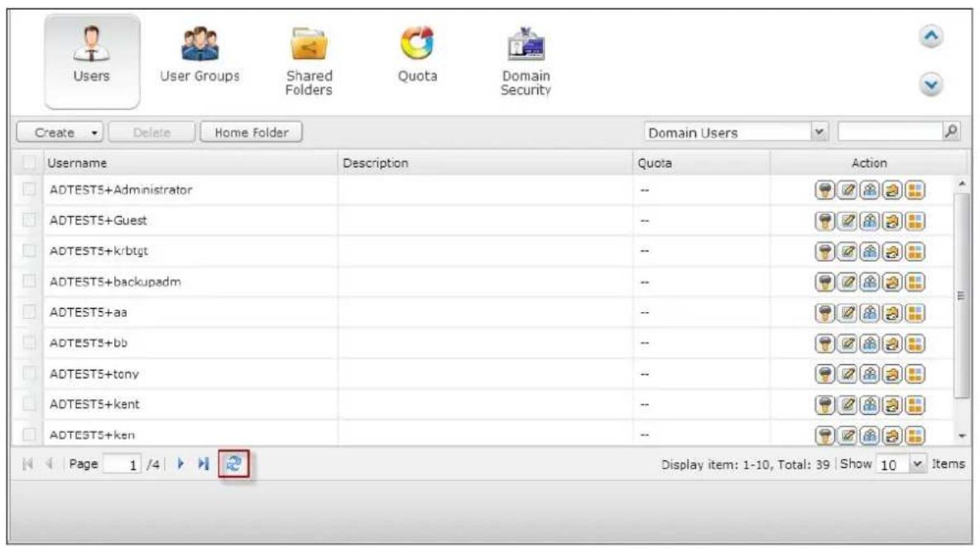Edit shared folder permission for ADTEST5+ken
Image resolution: width=980 pixels, height=548 pixels.
(892, 435)
